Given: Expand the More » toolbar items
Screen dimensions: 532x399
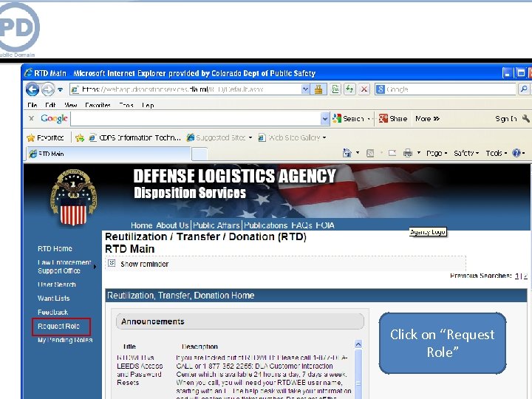Looking at the screenshot, I should click(x=427, y=118).
